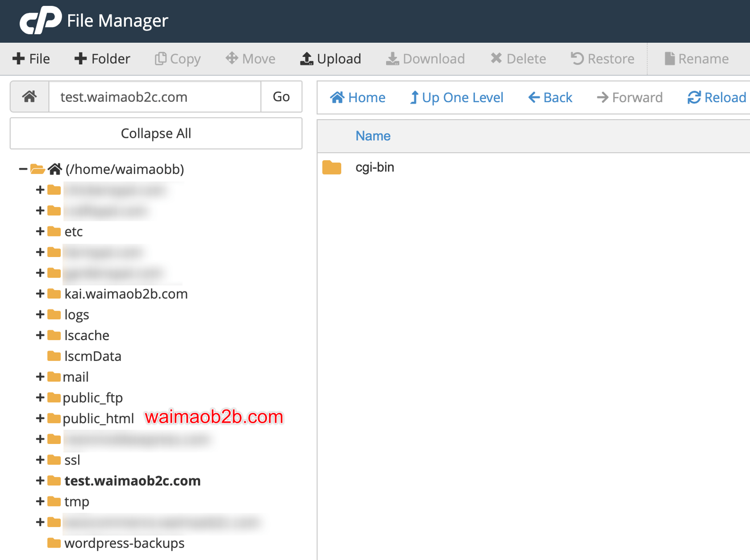Viewport: 750px width, 560px height.
Task: Collapse the /home/waimaobb root tree
Action: pos(23,169)
